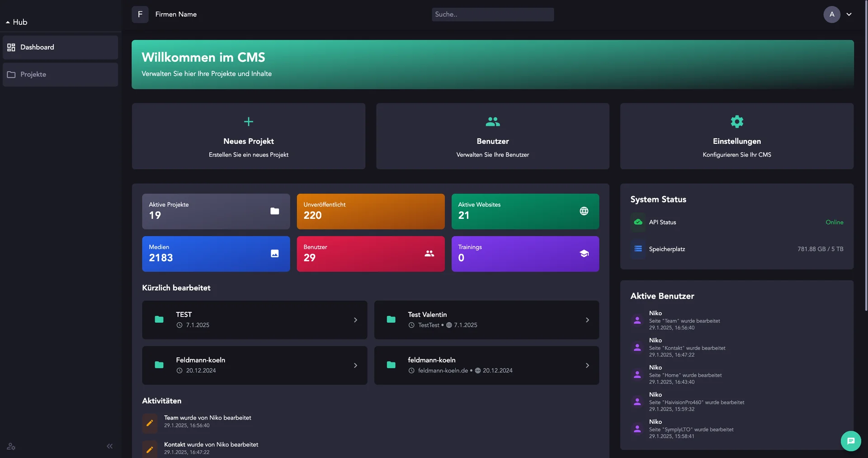This screenshot has width=868, height=458.
Task: Open Dashboard in the sidebar
Action: click(x=60, y=47)
